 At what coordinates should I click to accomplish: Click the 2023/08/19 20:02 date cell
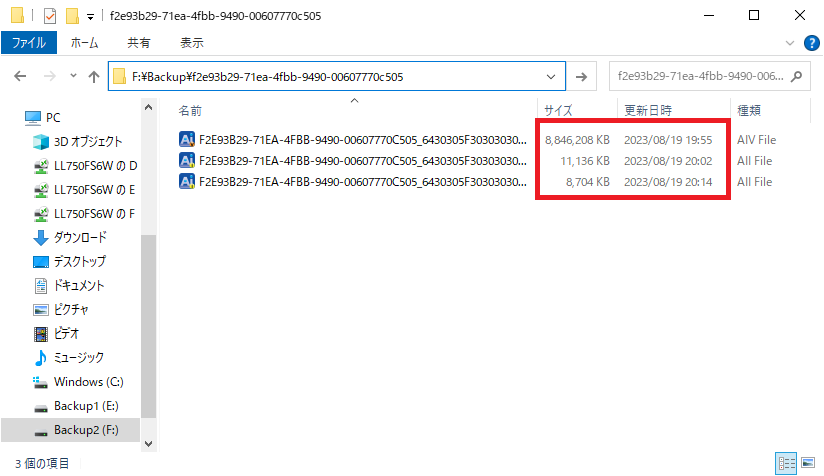point(668,161)
